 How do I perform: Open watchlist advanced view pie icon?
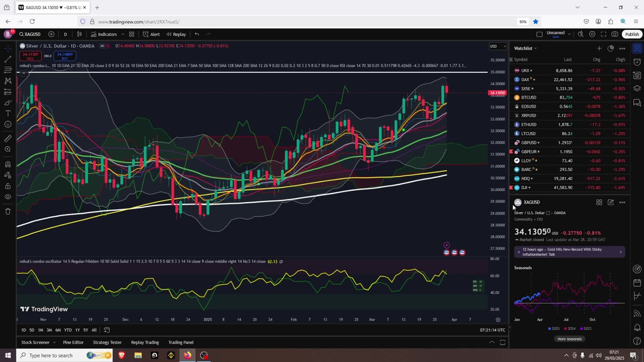pyautogui.click(x=610, y=48)
